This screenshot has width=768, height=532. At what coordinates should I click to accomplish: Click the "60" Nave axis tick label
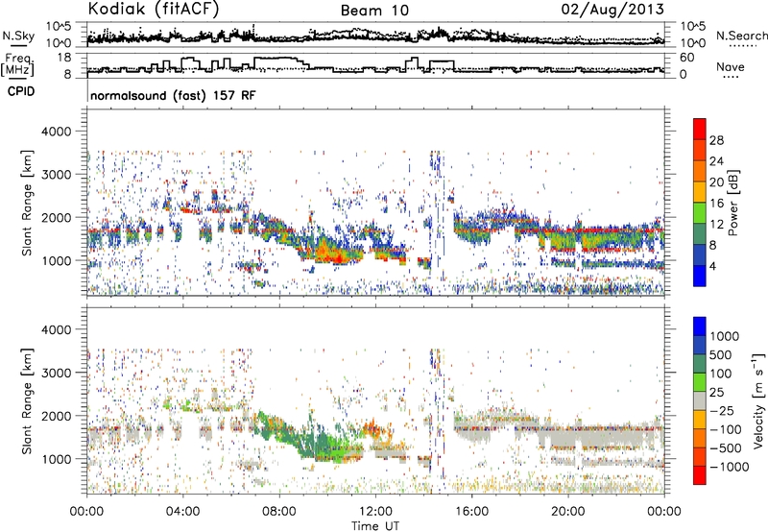click(x=686, y=58)
